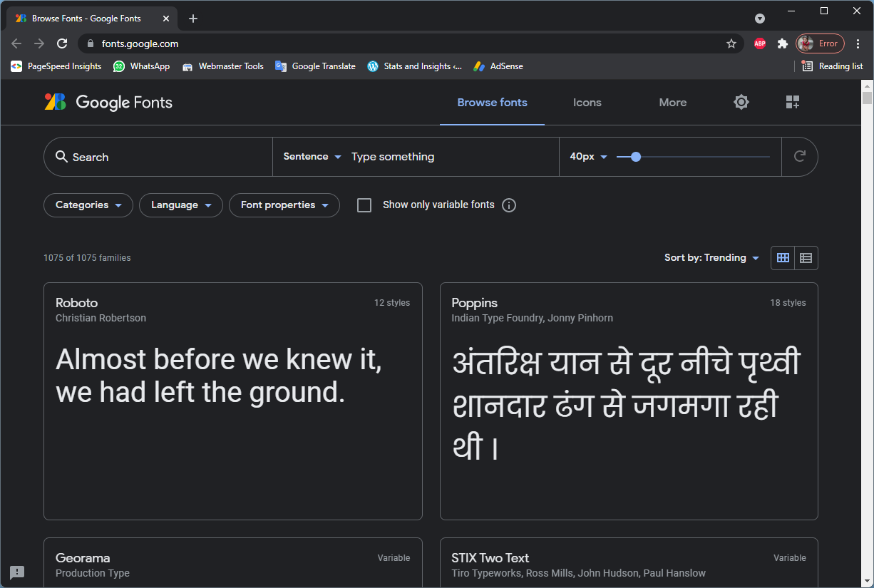Open a new tab with the plus icon

point(193,19)
